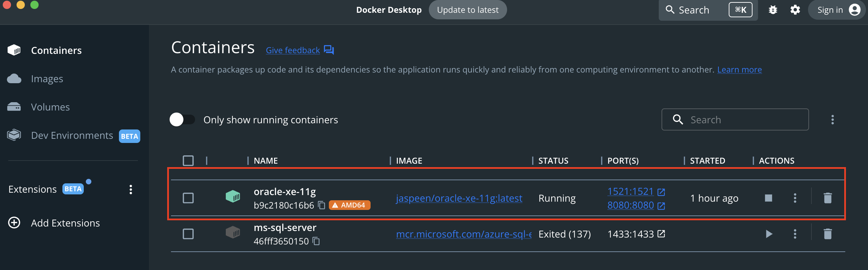Copy container ID b9c2180c16b6
Screen dimensions: 868x270
(322, 205)
